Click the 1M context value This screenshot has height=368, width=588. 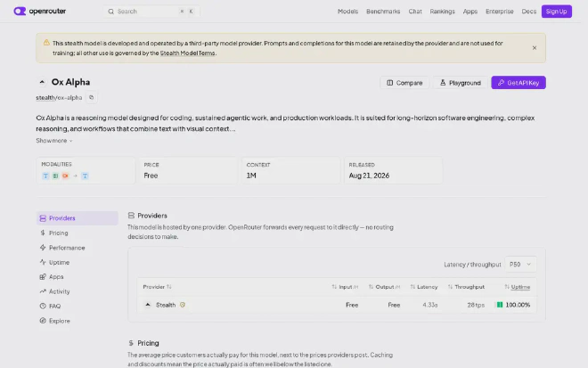pos(251,176)
